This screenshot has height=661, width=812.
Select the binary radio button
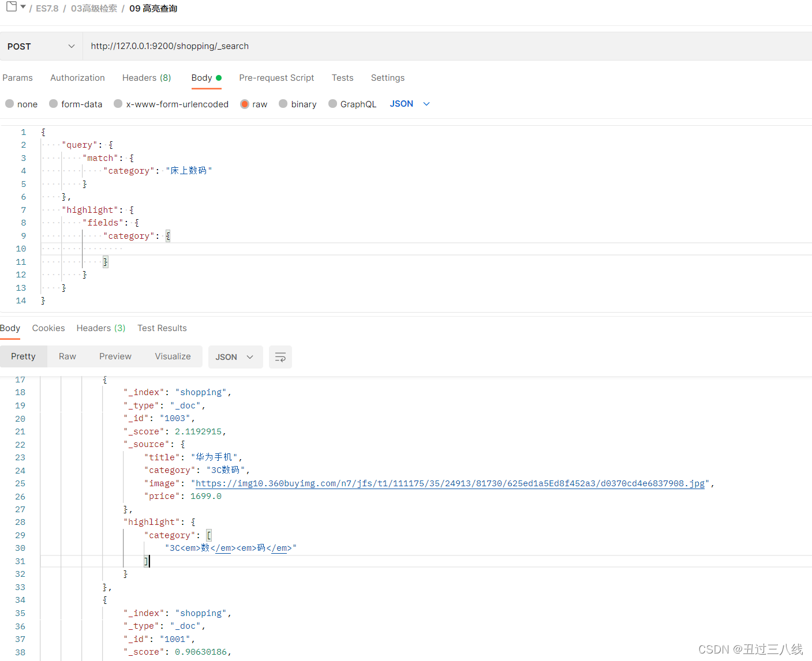click(283, 104)
